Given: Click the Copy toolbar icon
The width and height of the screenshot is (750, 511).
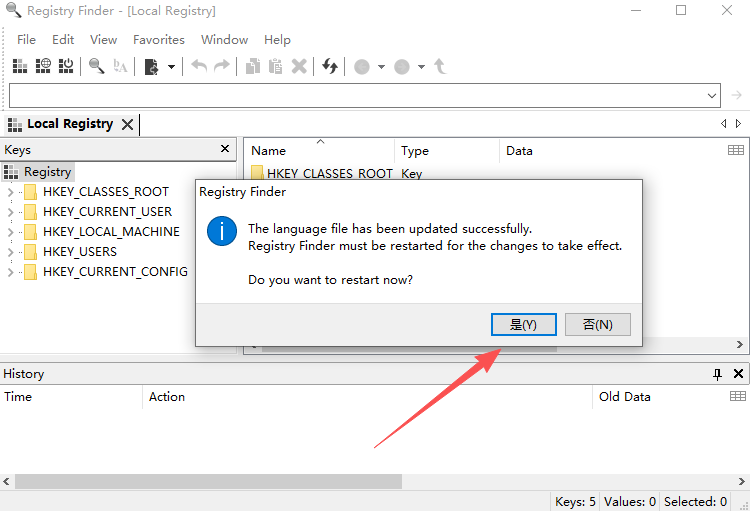Looking at the screenshot, I should click(253, 66).
